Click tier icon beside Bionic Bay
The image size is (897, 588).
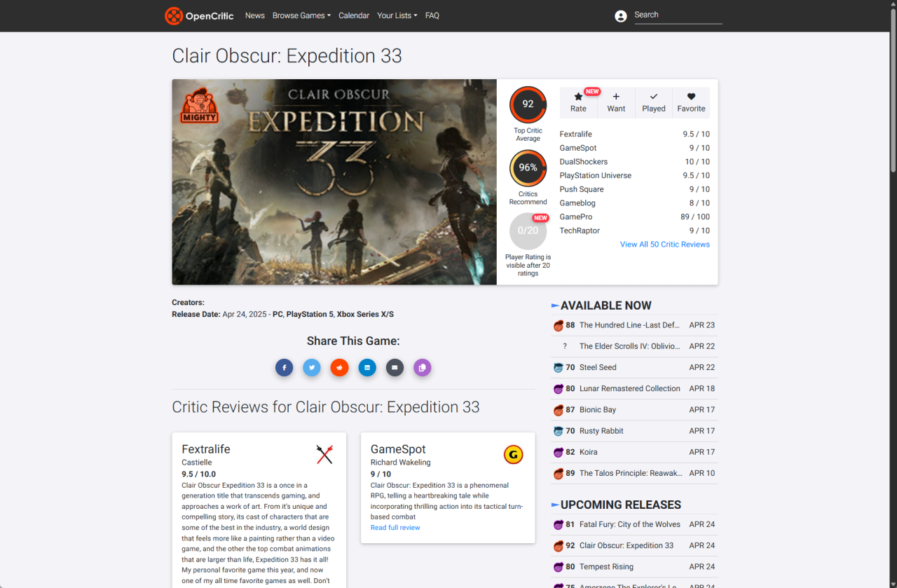click(x=559, y=410)
